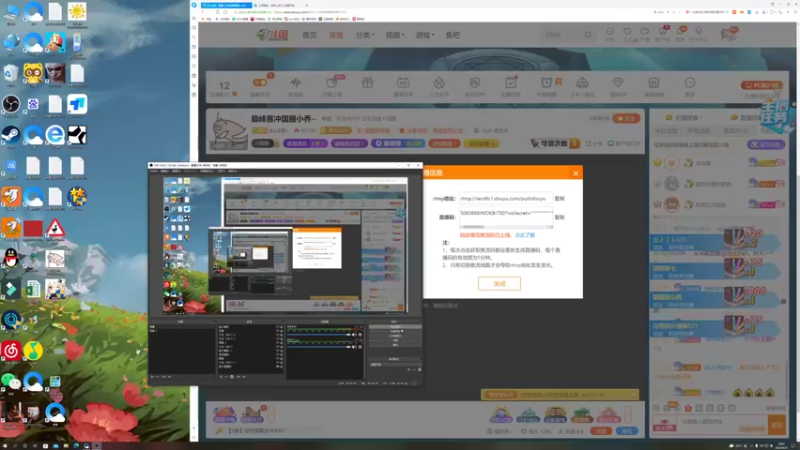Open the Excel spreadsheet file on desktop
The image size is (800, 450).
pos(33,289)
